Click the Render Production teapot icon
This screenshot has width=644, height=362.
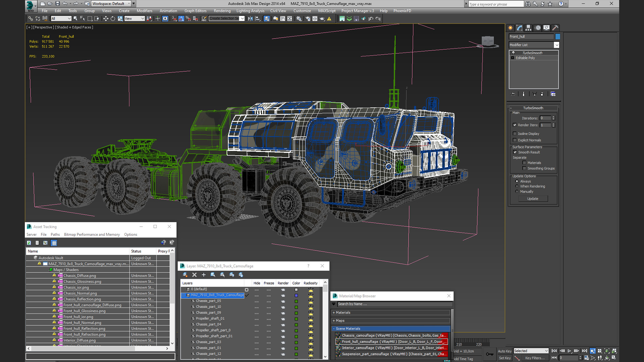coord(322,19)
